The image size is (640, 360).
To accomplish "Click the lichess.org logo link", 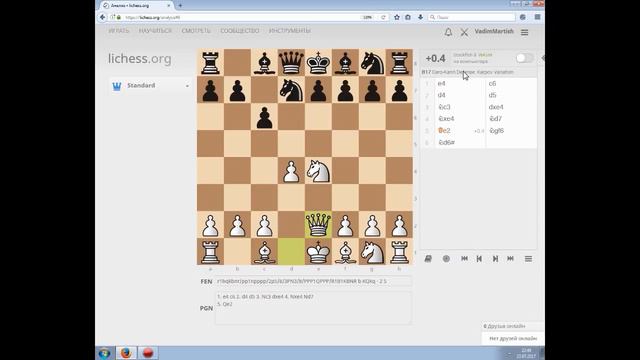I will click(x=140, y=59).
